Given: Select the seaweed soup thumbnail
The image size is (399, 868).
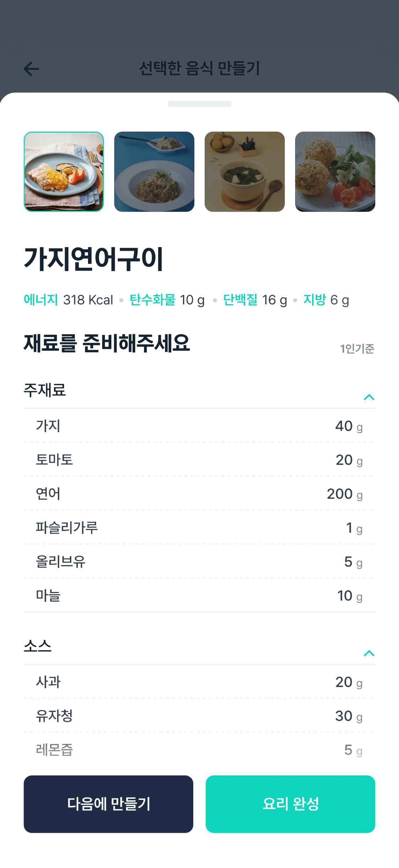Looking at the screenshot, I should pyautogui.click(x=245, y=172).
